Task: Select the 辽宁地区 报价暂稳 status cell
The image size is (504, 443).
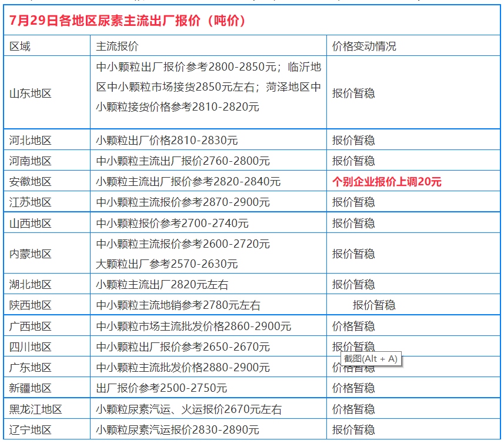Action: pyautogui.click(x=353, y=428)
